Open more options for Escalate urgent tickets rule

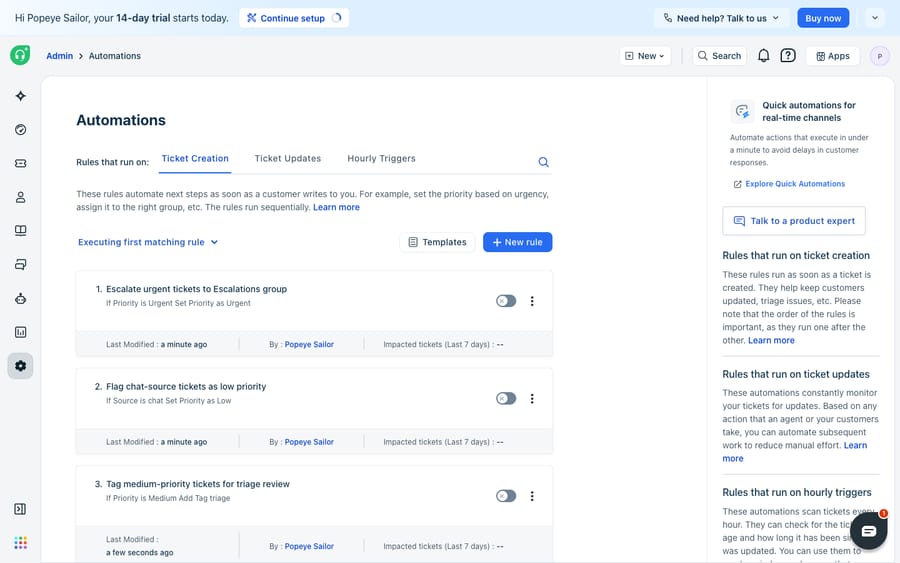pyautogui.click(x=532, y=301)
